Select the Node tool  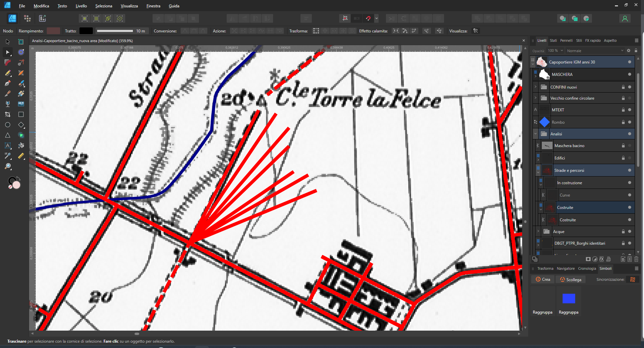pos(8,52)
